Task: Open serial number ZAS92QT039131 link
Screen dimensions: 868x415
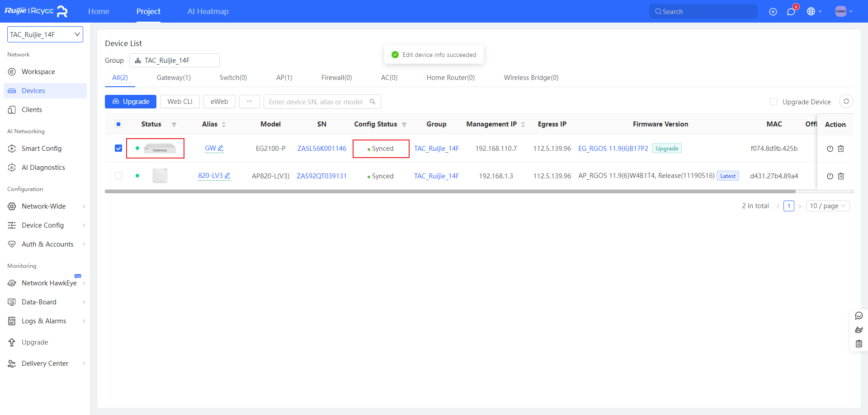Action: click(322, 176)
